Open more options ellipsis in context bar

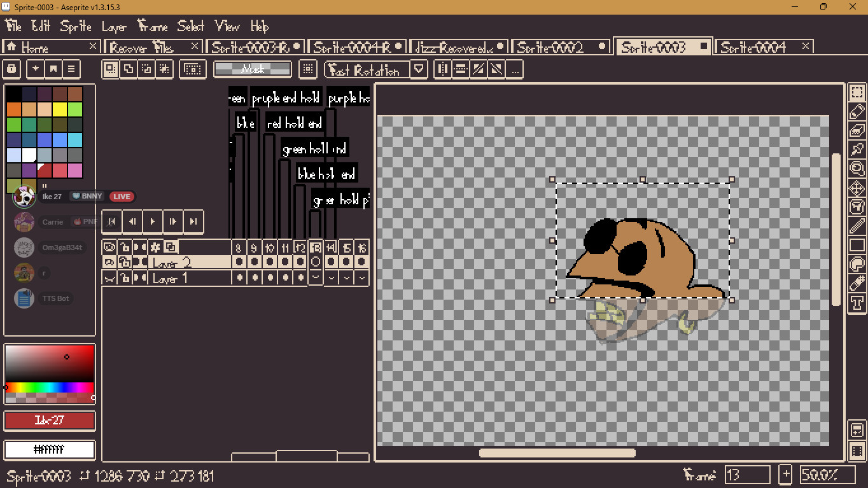click(515, 69)
